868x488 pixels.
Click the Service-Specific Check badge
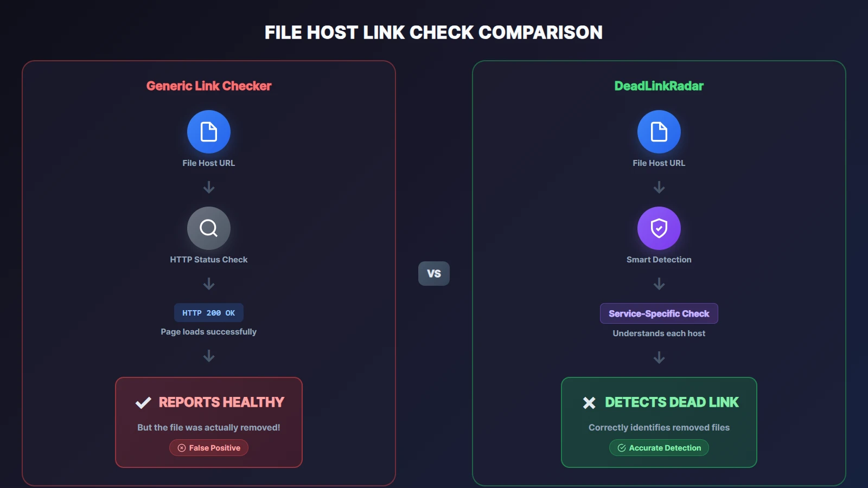point(659,313)
